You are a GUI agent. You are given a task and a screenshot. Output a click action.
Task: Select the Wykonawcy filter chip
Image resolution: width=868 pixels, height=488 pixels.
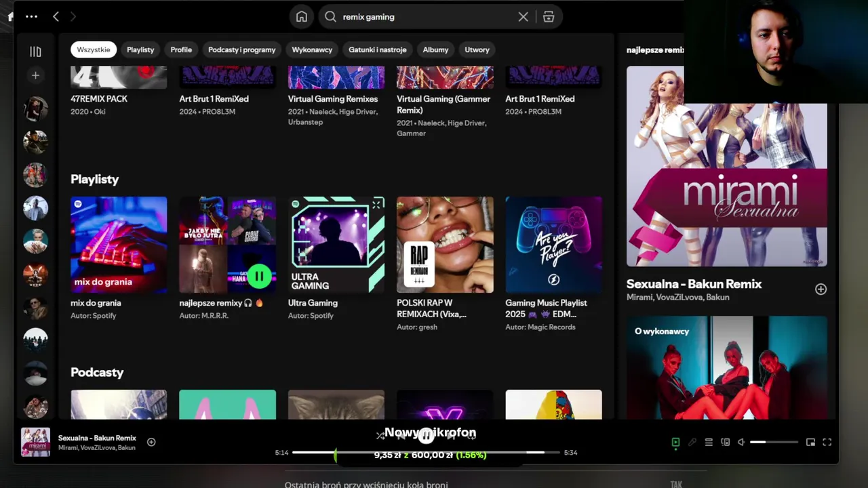312,49
